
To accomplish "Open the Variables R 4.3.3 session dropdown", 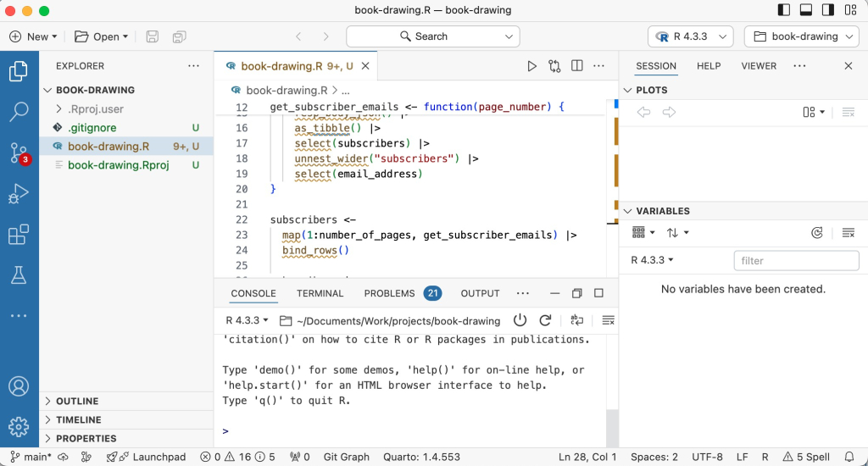I will click(652, 260).
